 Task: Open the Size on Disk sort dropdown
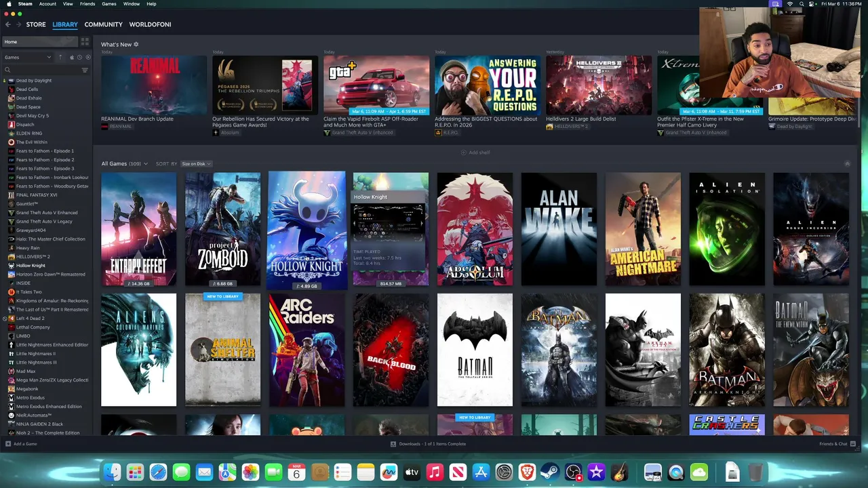pos(197,164)
